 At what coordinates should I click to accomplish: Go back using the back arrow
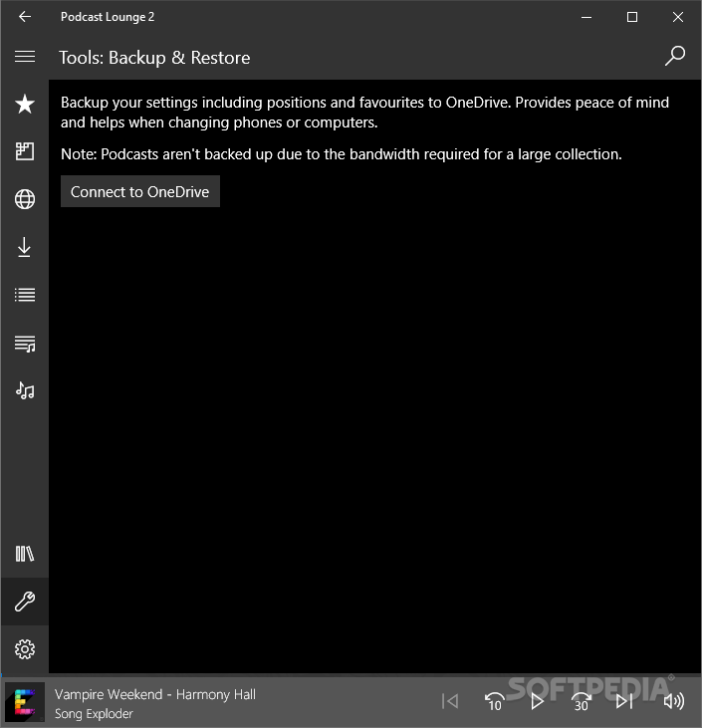pos(25,17)
